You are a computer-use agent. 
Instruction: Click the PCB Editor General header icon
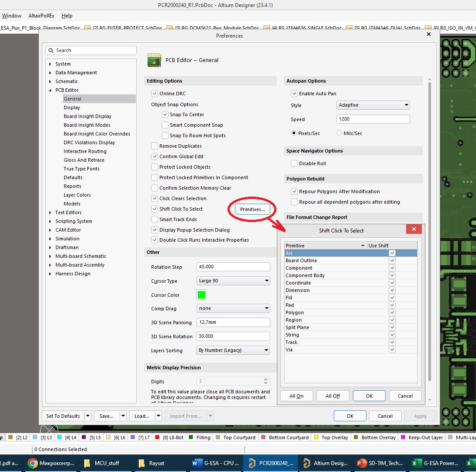tap(154, 60)
